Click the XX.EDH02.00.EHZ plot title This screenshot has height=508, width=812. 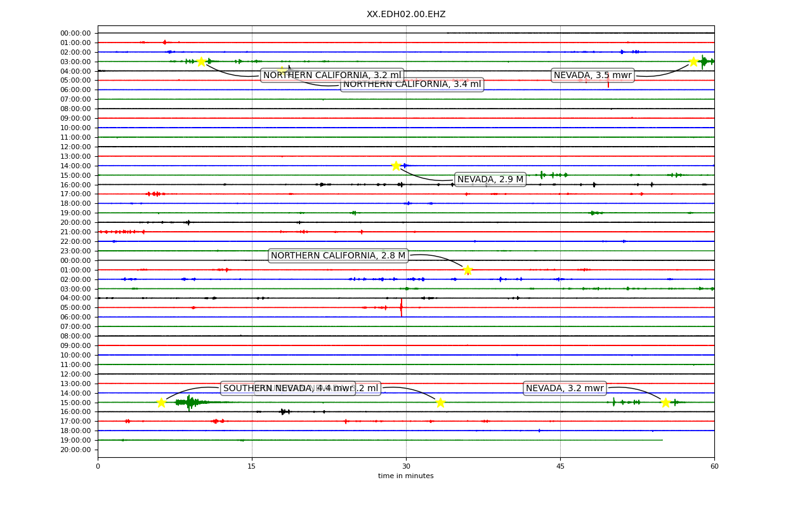pos(406,15)
